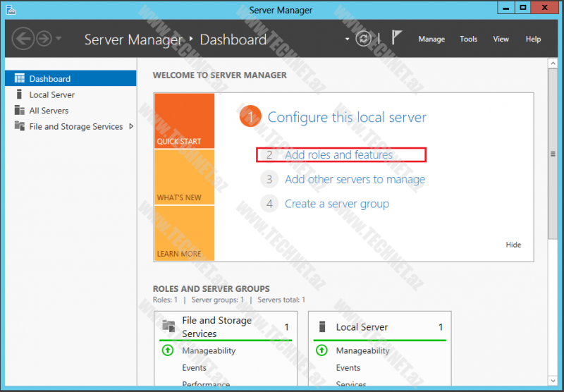Image resolution: width=564 pixels, height=392 pixels.
Task: Click the File and Storage Services tile icon
Action: pos(168,326)
